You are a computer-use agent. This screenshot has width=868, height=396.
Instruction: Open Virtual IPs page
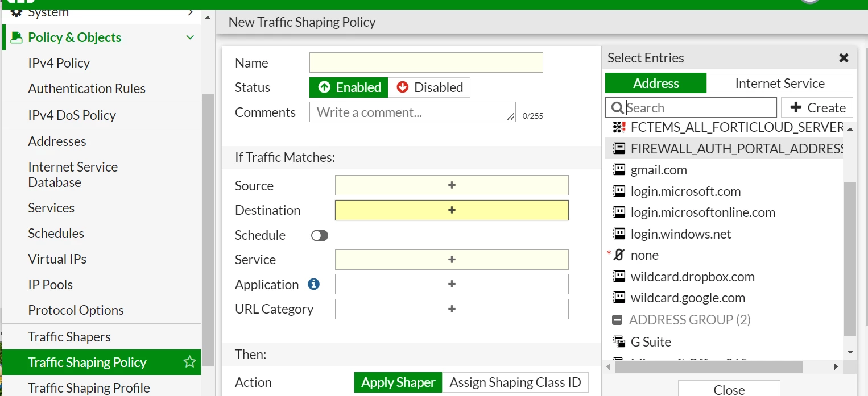tap(57, 259)
